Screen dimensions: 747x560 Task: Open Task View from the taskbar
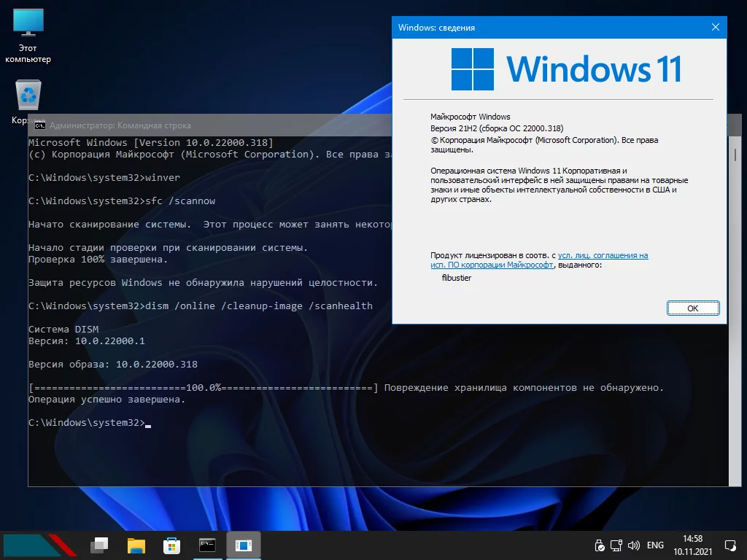99,545
